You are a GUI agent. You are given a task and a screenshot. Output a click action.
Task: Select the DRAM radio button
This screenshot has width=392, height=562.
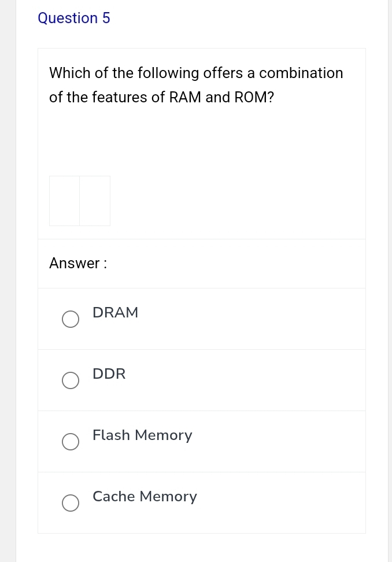point(71,319)
